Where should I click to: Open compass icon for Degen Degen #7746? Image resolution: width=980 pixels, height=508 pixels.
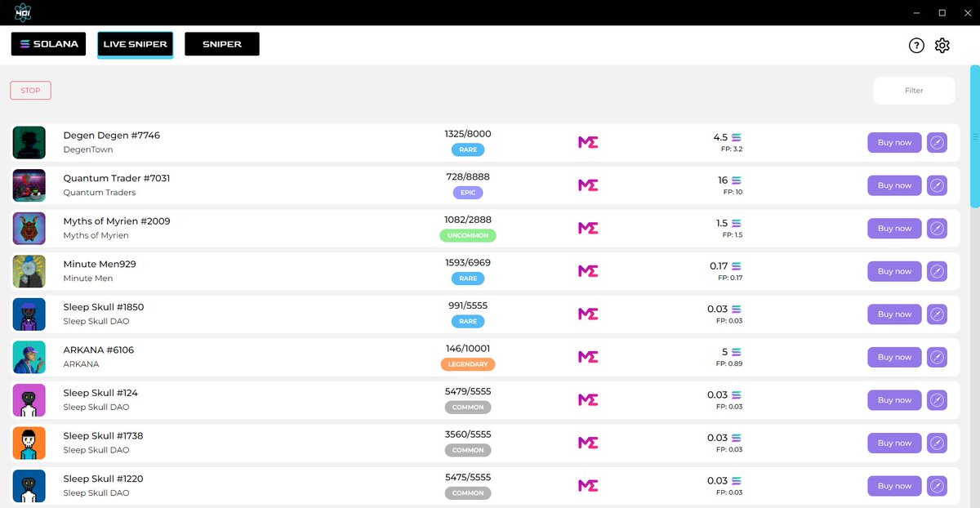(x=938, y=143)
